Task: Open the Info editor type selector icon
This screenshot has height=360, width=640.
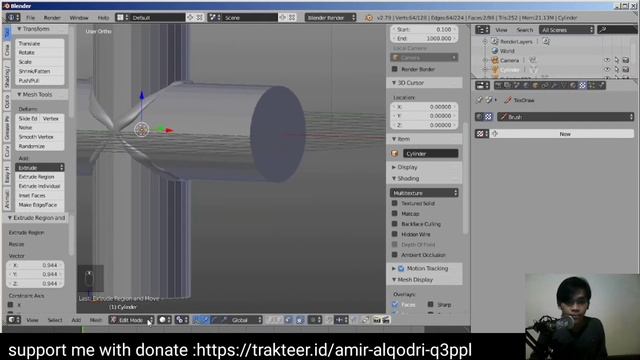Action: coord(12,18)
